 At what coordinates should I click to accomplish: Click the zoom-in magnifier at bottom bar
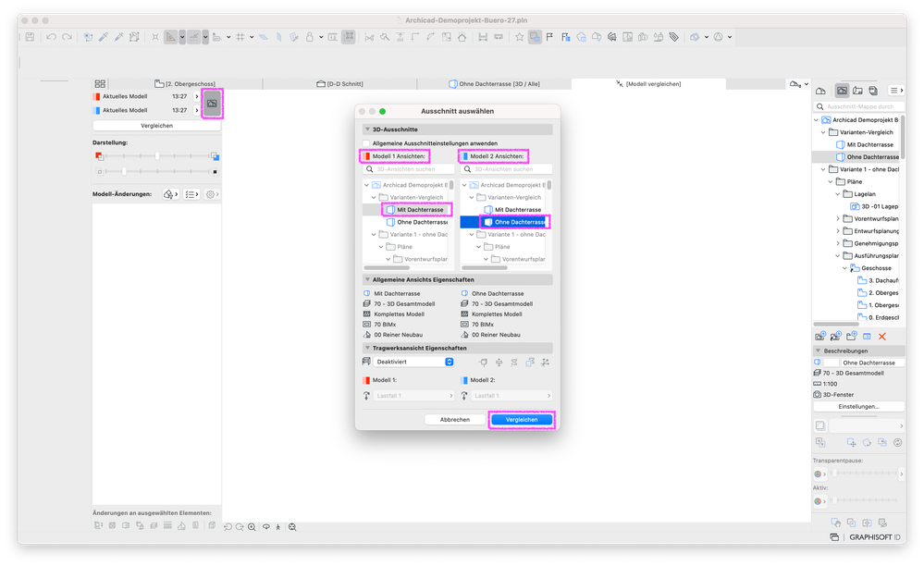click(x=252, y=527)
